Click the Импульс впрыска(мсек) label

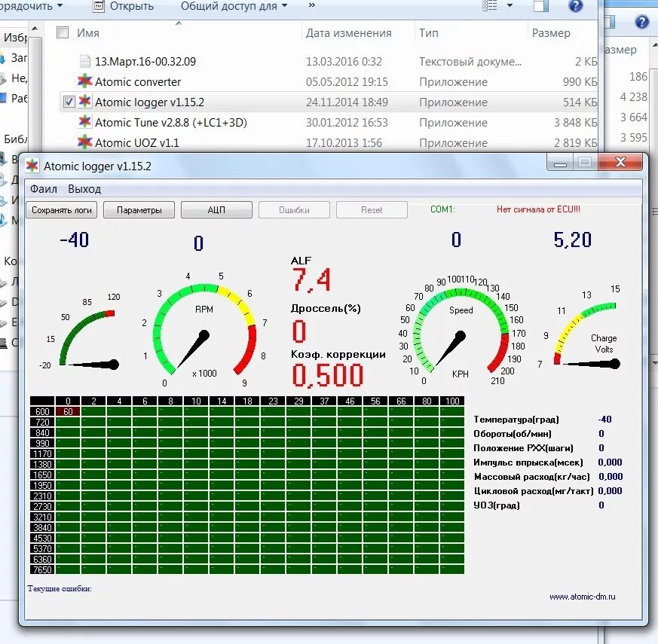[528, 462]
